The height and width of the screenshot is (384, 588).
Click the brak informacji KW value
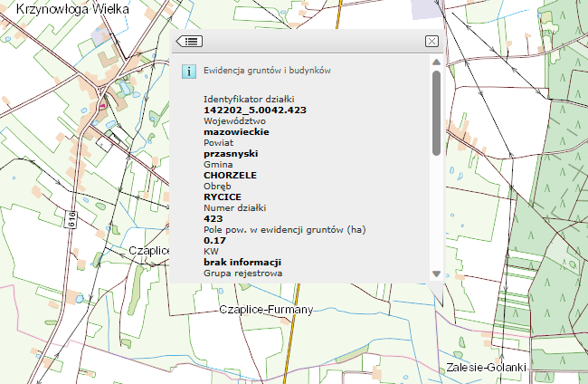click(242, 263)
